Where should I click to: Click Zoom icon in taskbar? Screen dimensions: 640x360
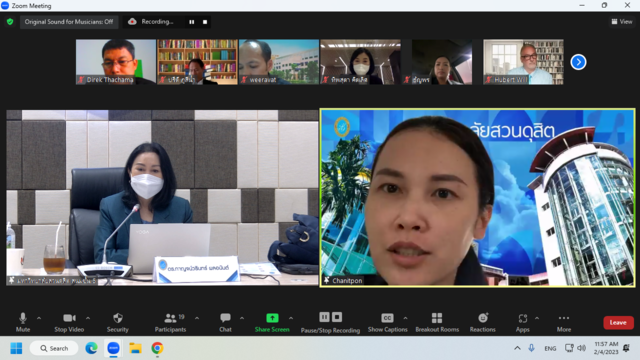click(x=113, y=348)
